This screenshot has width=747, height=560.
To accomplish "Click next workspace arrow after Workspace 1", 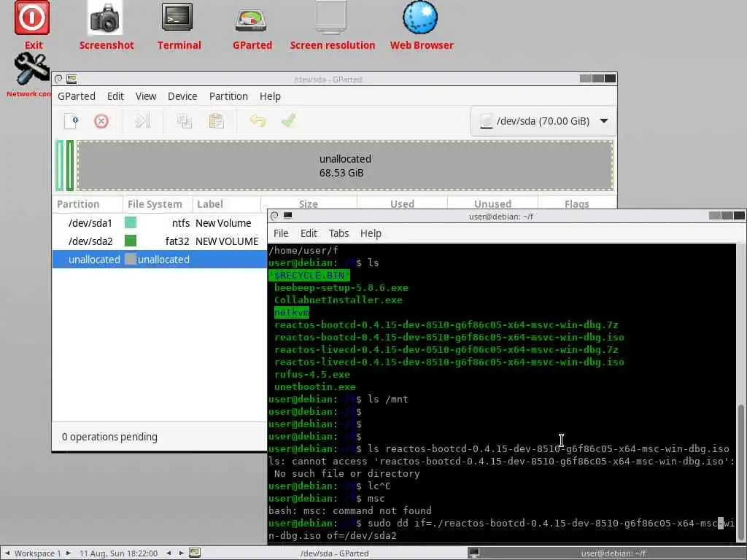I will click(x=68, y=553).
